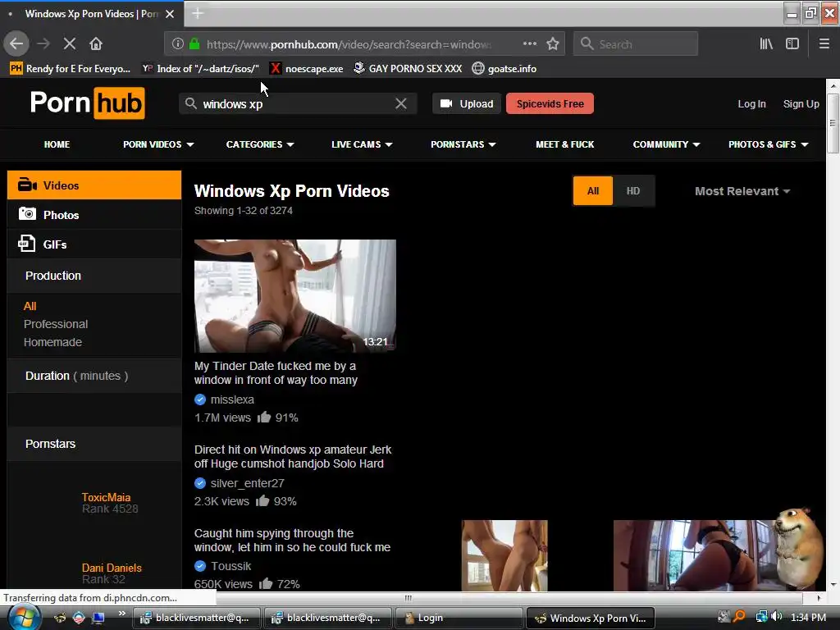Bookmark this page with the star icon
The height and width of the screenshot is (630, 840).
(553, 43)
